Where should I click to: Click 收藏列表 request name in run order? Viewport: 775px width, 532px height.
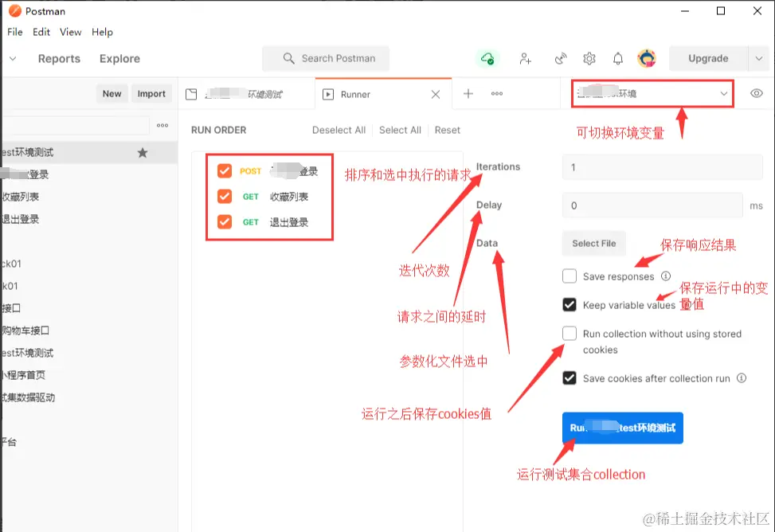point(288,197)
